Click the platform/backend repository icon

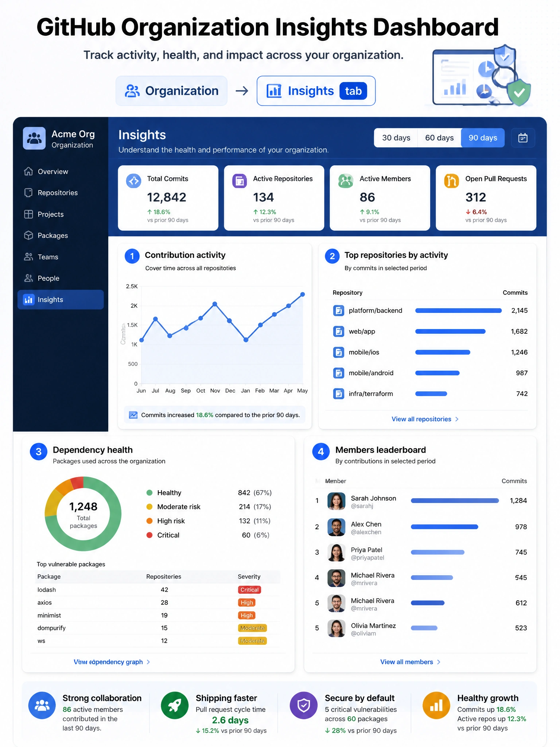[339, 311]
